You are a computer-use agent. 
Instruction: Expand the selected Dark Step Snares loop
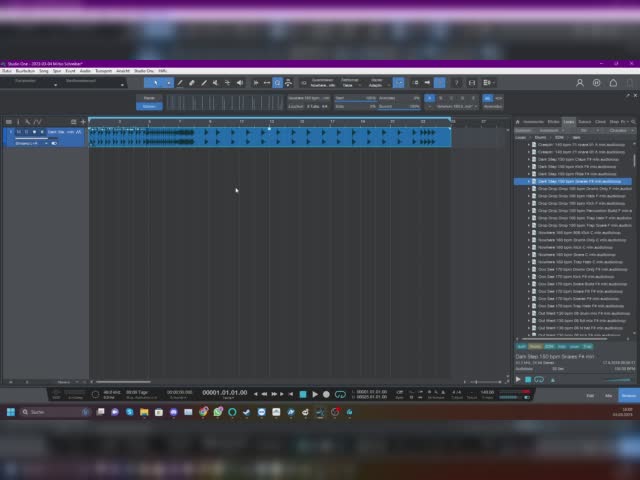(529, 181)
